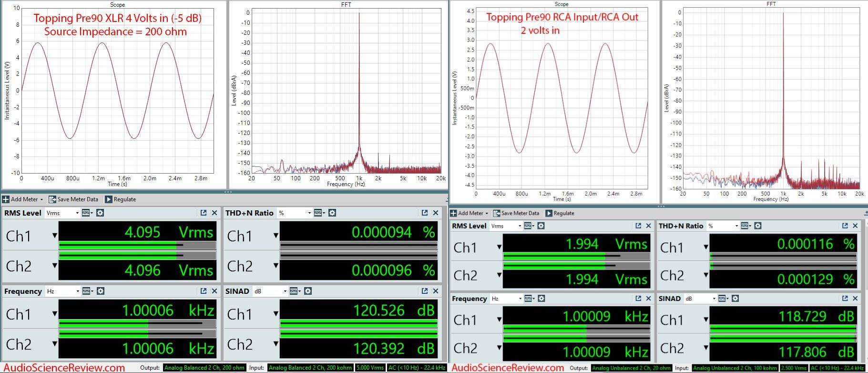Close the XLR SINAD meter

(436, 291)
